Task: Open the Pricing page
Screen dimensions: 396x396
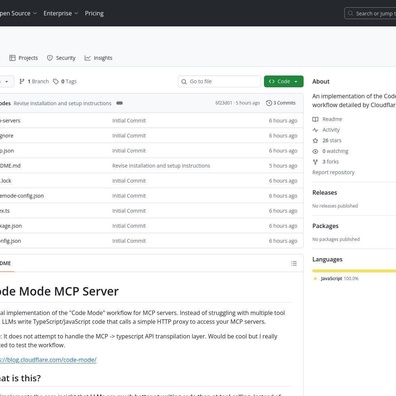Action: pos(94,13)
